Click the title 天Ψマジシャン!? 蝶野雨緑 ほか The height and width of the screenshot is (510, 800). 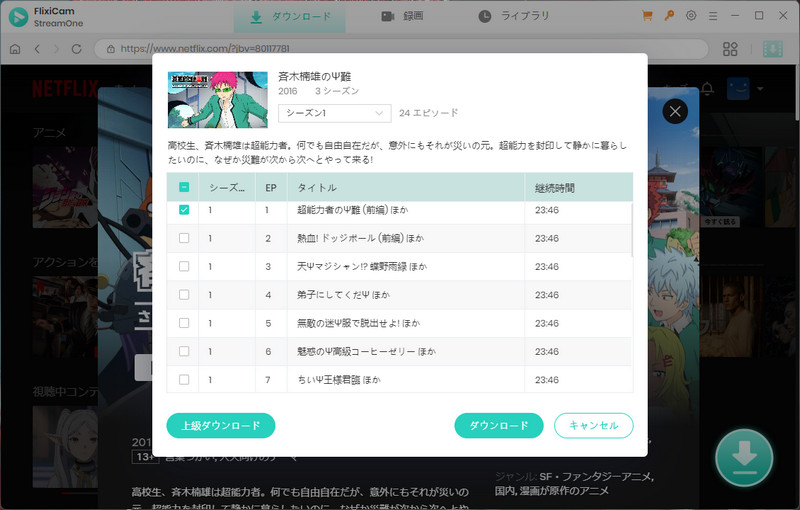click(x=362, y=266)
